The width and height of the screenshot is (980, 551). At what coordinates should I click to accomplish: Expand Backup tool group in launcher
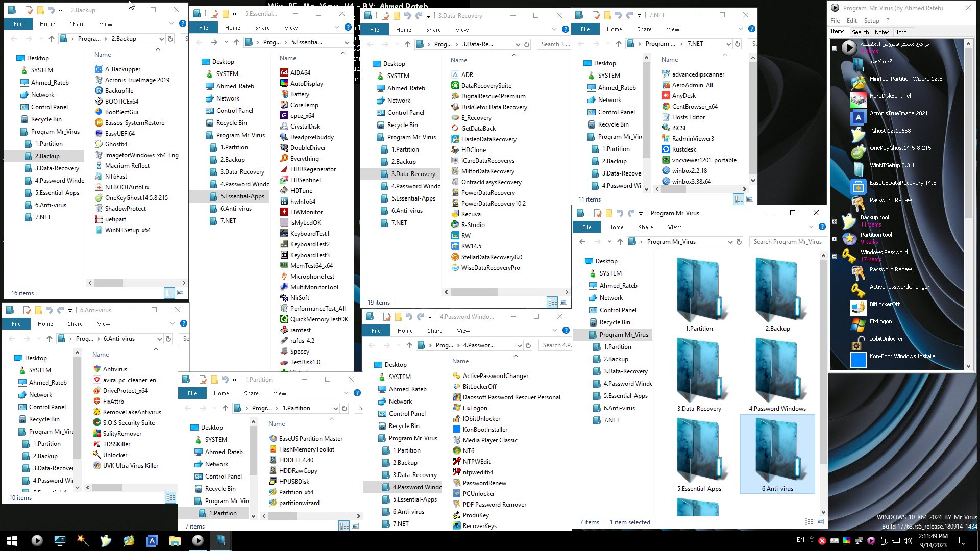(834, 221)
